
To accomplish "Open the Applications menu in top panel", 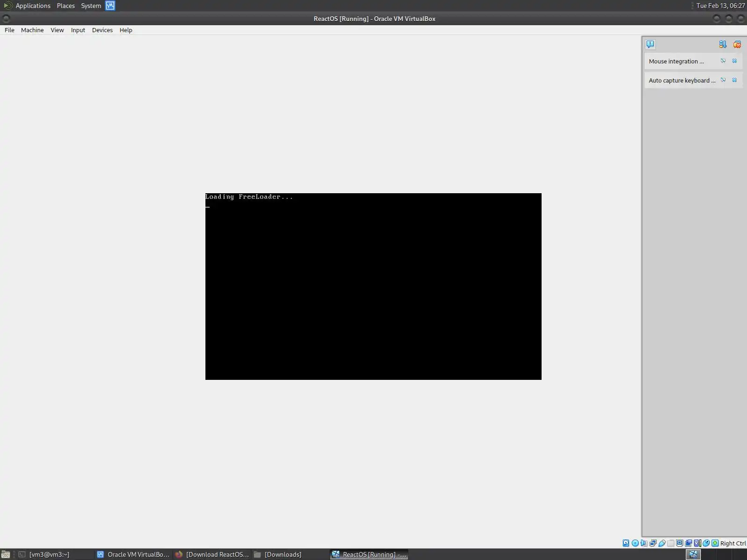I will [33, 6].
